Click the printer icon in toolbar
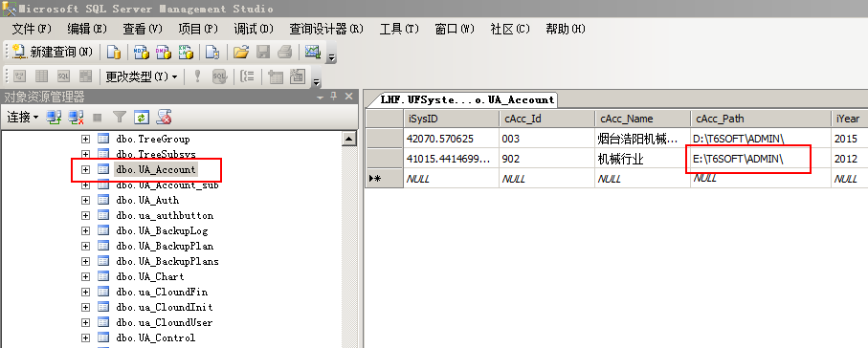Screen dimensions: 868x348 pyautogui.click(x=284, y=52)
